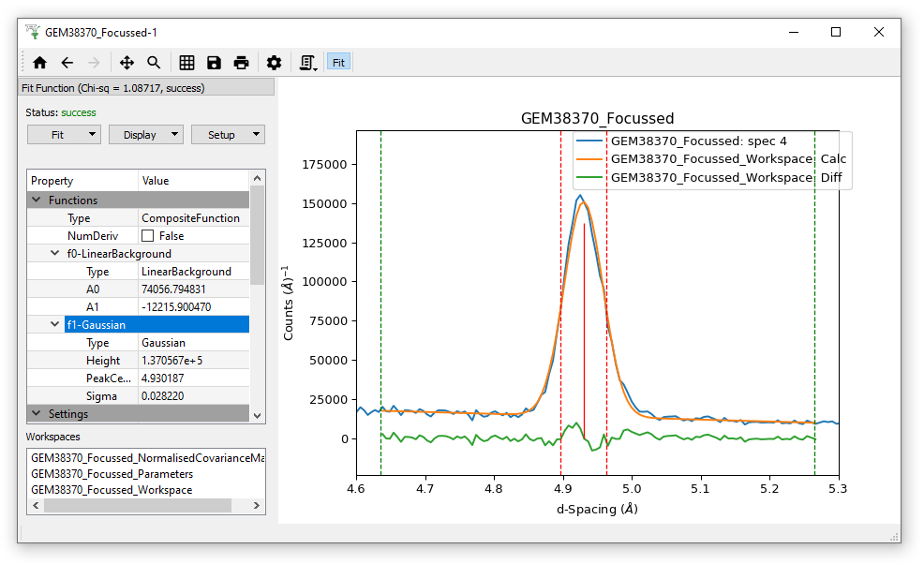
Task: Open figure options gear icon
Action: [x=274, y=63]
